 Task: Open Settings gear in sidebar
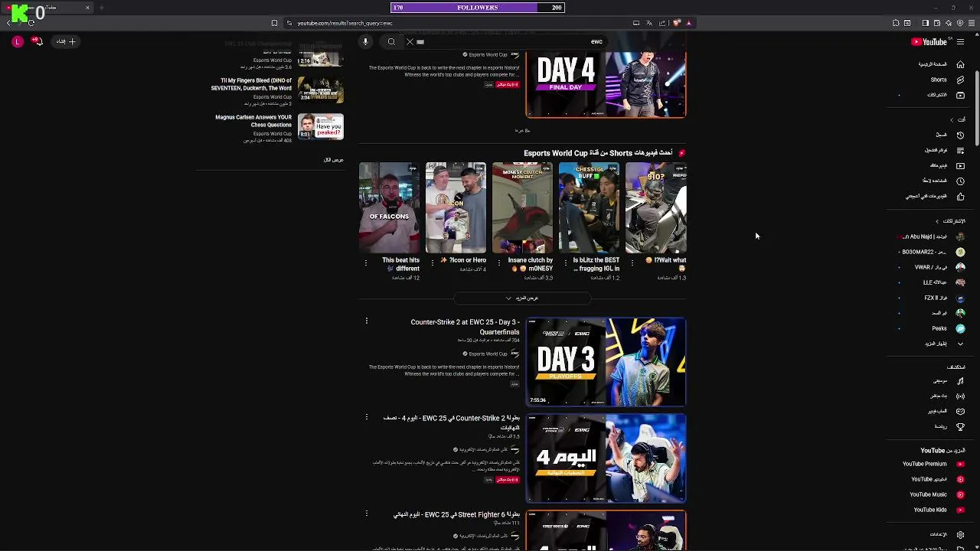(960, 534)
